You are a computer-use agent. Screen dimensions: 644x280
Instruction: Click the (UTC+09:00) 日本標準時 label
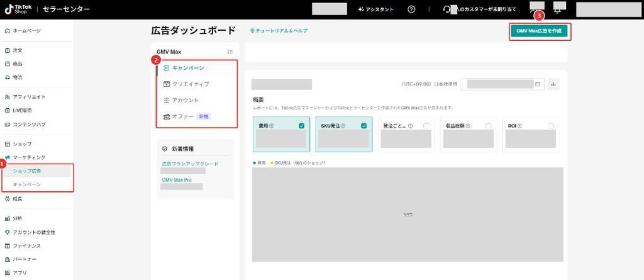429,84
